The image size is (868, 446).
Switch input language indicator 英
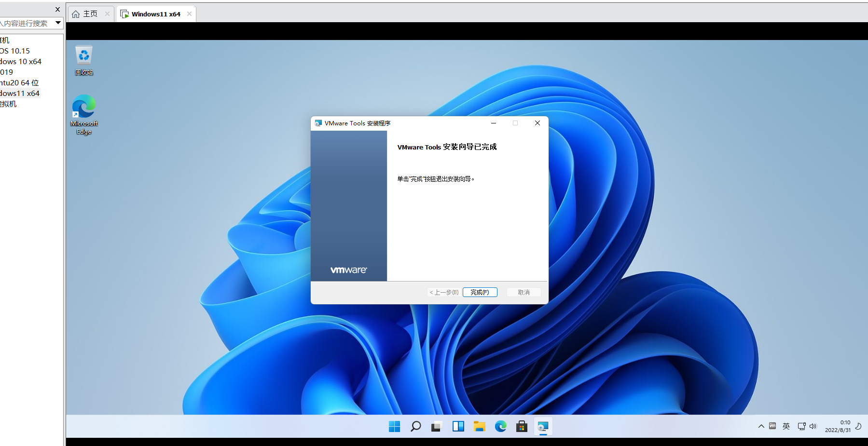coord(786,426)
